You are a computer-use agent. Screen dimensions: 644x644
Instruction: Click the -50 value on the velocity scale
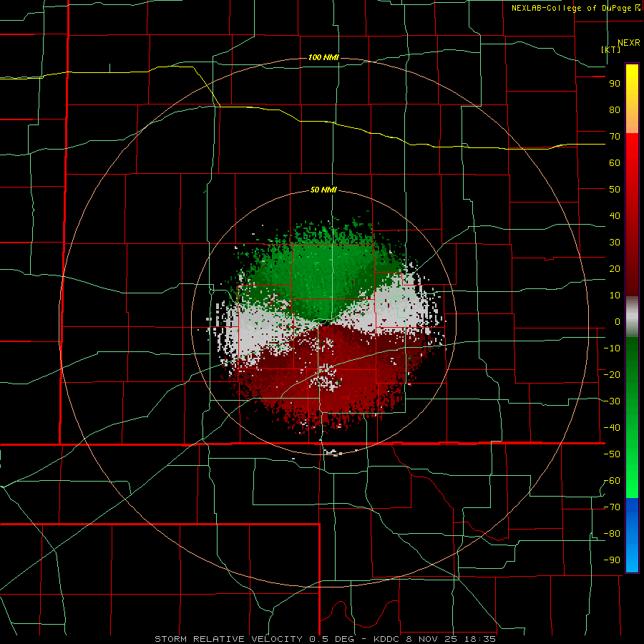pyautogui.click(x=612, y=454)
